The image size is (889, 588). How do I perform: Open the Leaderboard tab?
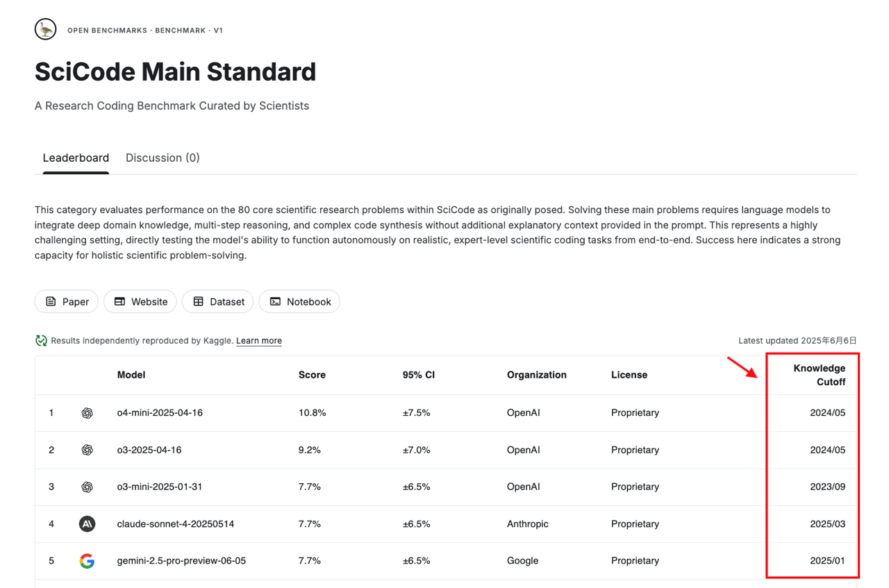[76, 158]
